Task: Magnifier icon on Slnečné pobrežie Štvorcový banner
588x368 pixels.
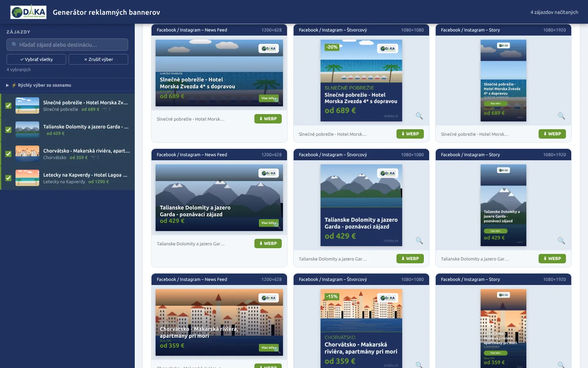Action: 419,116
